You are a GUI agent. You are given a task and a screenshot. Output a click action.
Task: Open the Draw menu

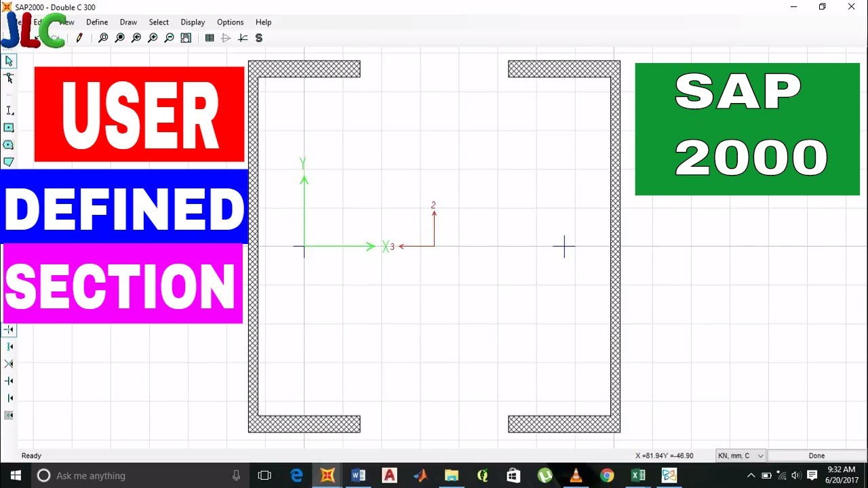[128, 22]
